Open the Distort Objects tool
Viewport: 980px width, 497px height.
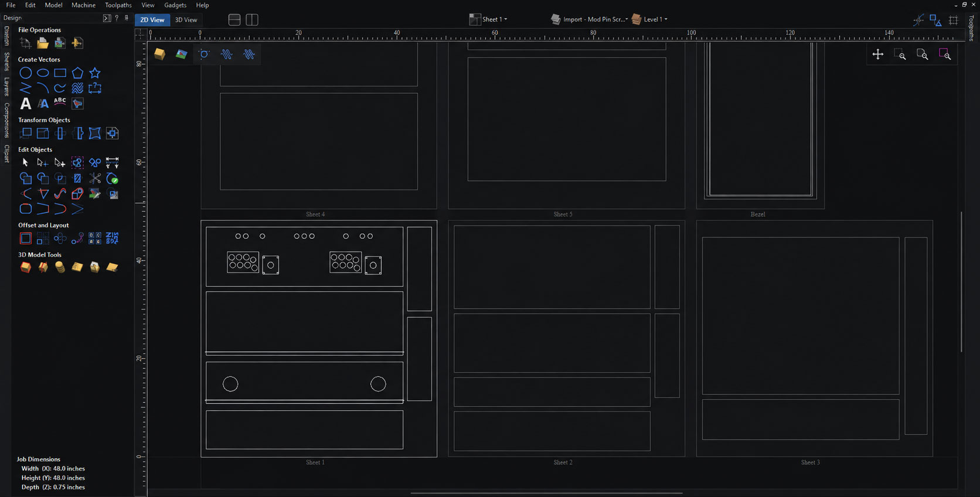95,134
